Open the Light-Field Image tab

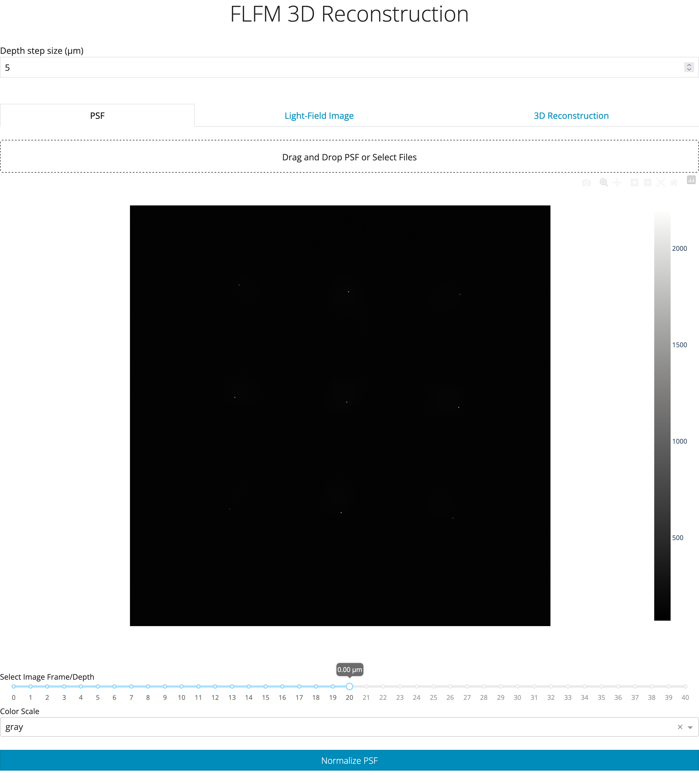tap(319, 115)
